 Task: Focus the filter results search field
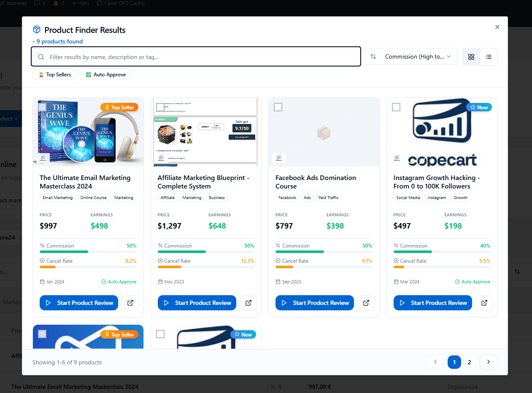(x=196, y=57)
